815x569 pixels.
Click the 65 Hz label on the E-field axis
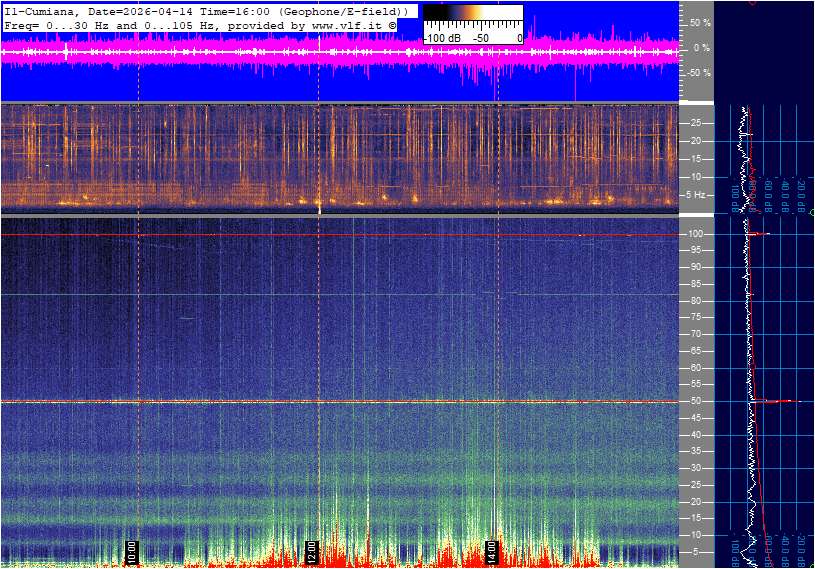tap(695, 351)
